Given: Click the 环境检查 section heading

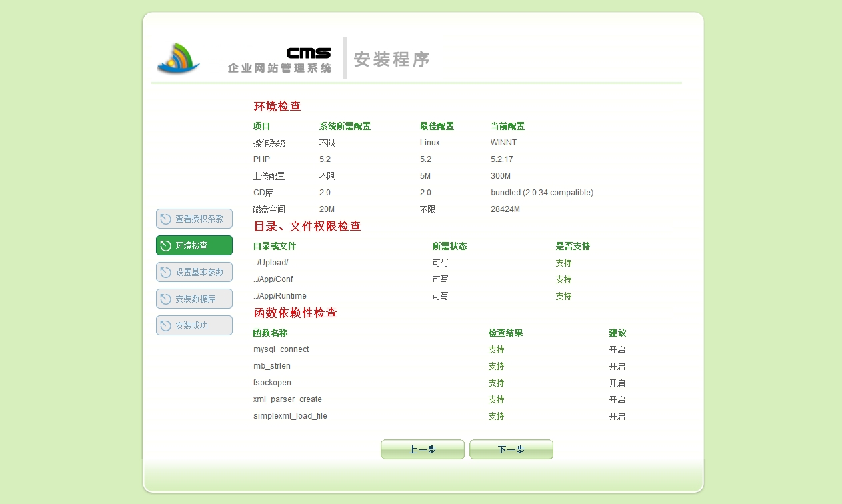Looking at the screenshot, I should pos(277,107).
